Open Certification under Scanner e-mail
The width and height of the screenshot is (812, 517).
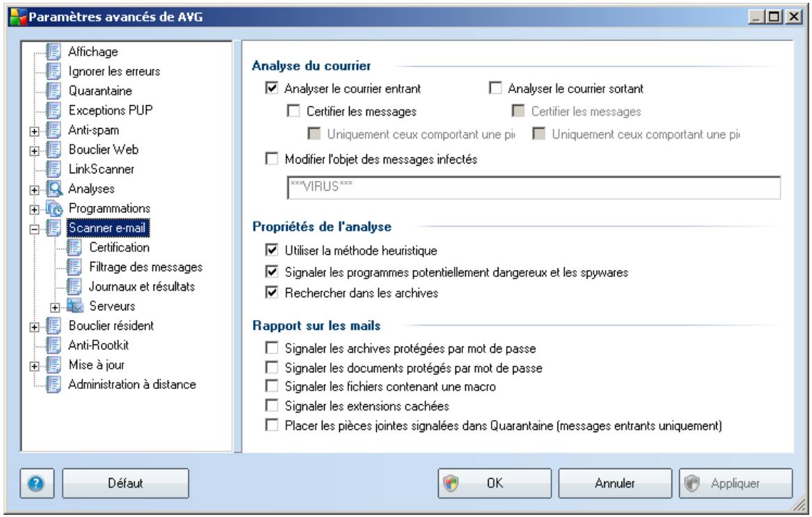point(120,247)
